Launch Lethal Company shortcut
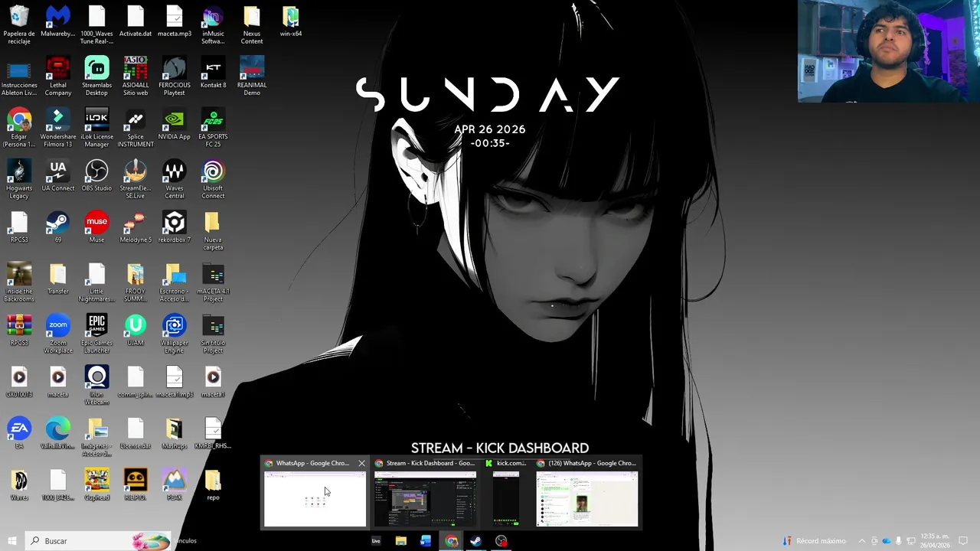The height and width of the screenshot is (551, 980). pos(58,76)
